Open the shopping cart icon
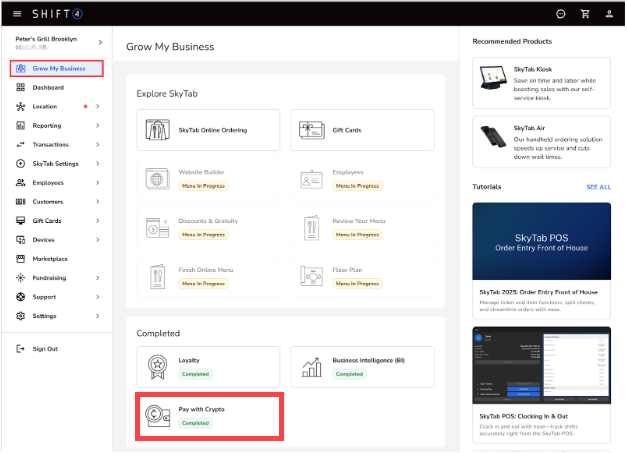The image size is (627, 453). pyautogui.click(x=586, y=14)
